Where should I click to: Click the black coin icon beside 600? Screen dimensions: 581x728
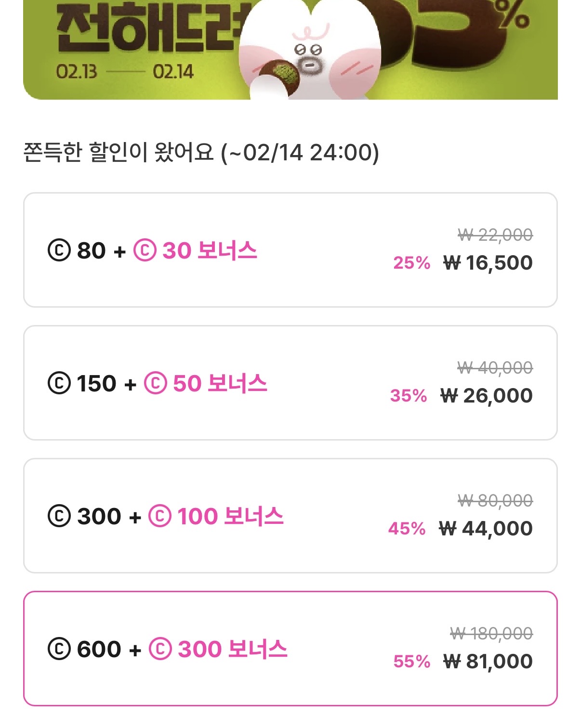click(59, 649)
